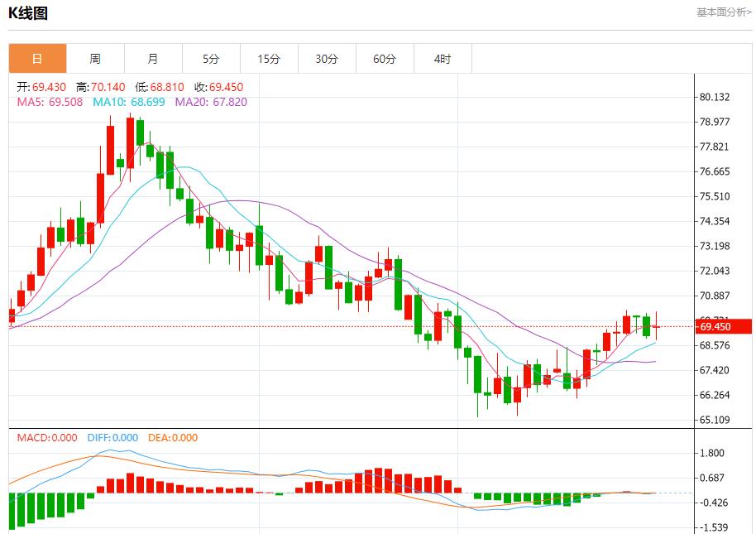Click the MACD: 0.000 indicator label
756x534 pixels.
(x=47, y=438)
